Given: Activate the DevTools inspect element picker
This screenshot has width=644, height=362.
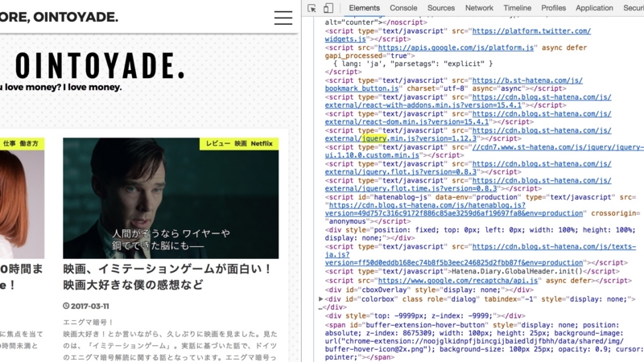Looking at the screenshot, I should coord(312,8).
